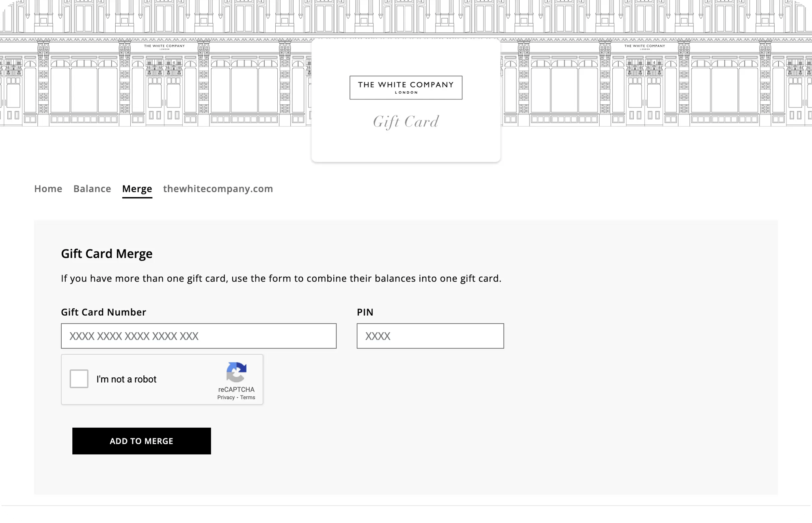
Task: Click the reCAPTCHA logo icon
Action: coord(236,372)
